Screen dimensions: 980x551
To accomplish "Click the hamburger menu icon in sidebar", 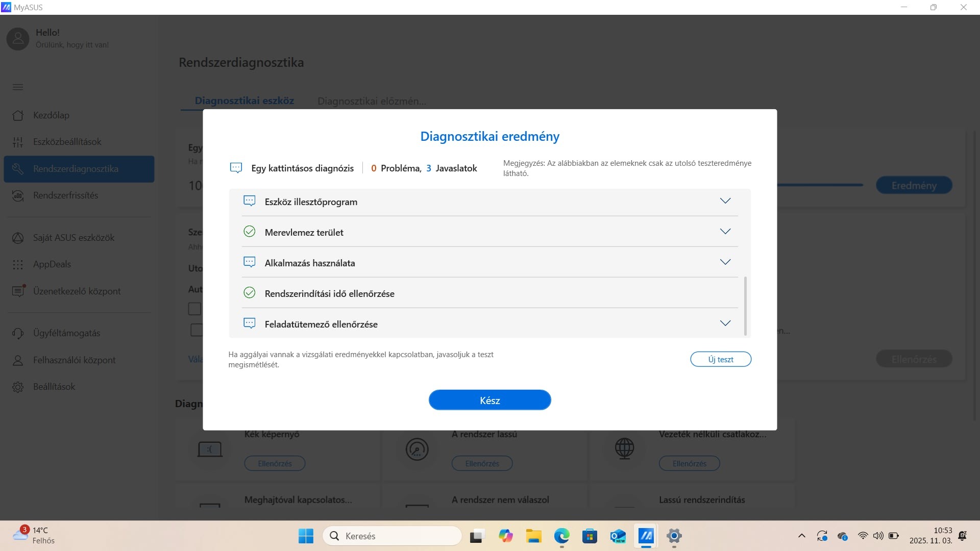I will 18,87.
